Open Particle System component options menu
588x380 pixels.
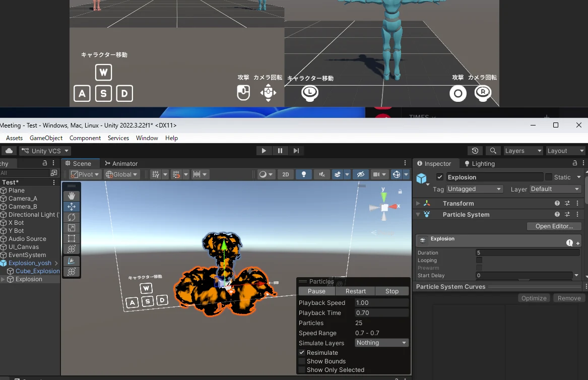pyautogui.click(x=577, y=215)
